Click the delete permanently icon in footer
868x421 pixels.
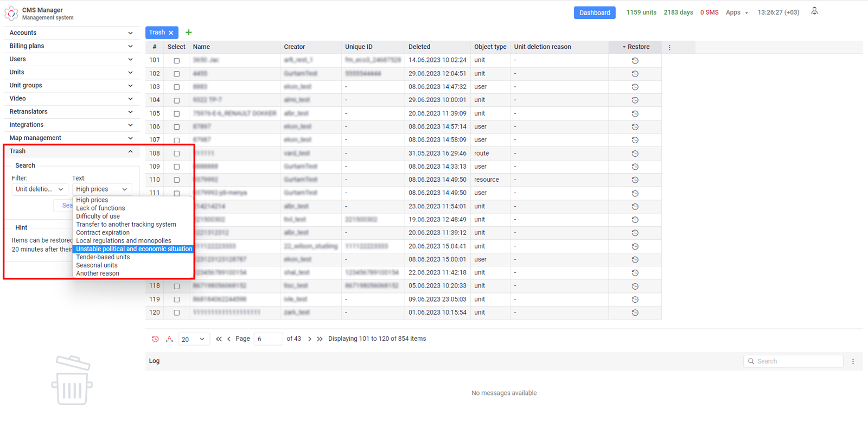click(169, 339)
